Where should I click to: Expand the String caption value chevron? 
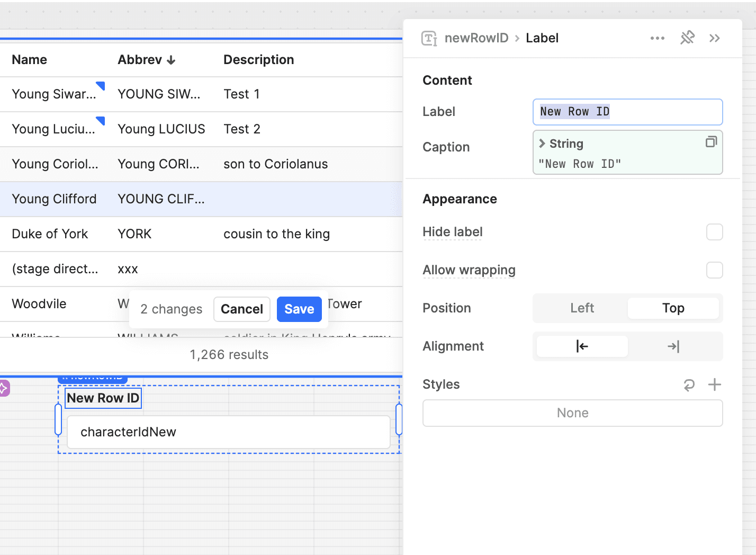[x=542, y=144]
